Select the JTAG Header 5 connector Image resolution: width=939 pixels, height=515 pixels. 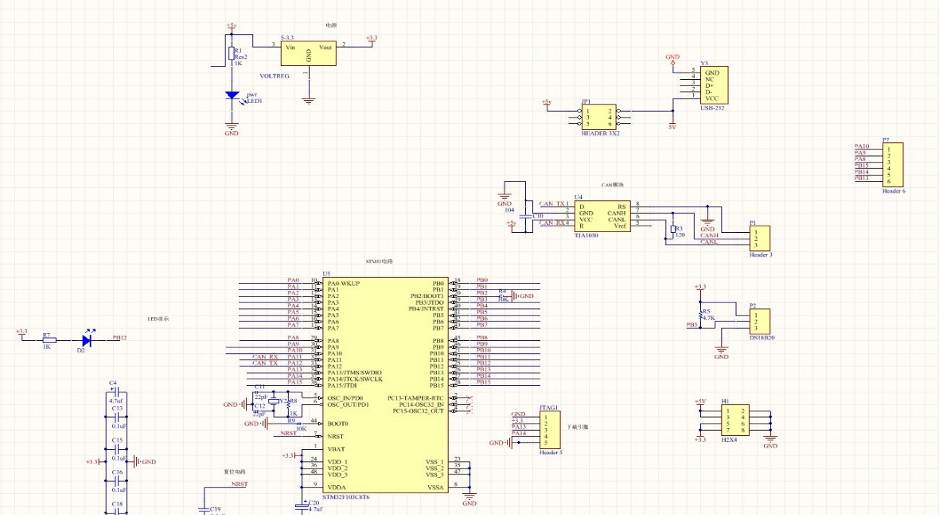pos(550,429)
